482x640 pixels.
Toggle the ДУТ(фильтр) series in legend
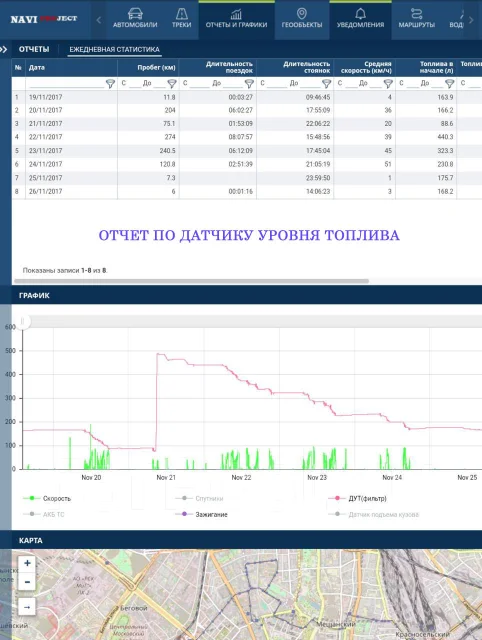coord(358,498)
